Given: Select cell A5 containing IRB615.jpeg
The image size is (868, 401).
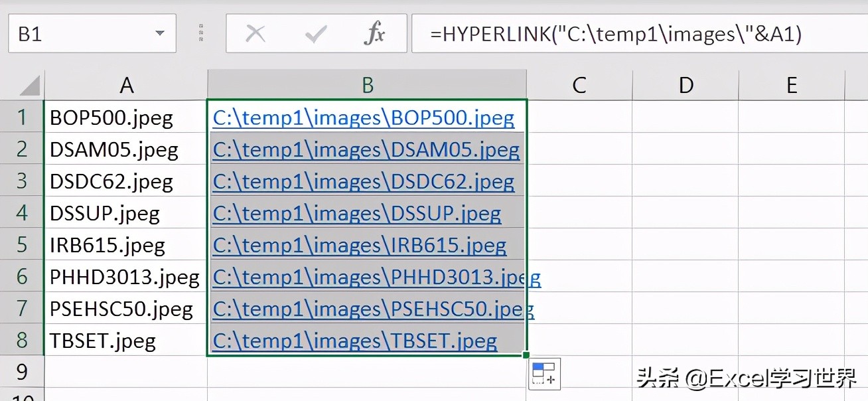Looking at the screenshot, I should point(126,244).
